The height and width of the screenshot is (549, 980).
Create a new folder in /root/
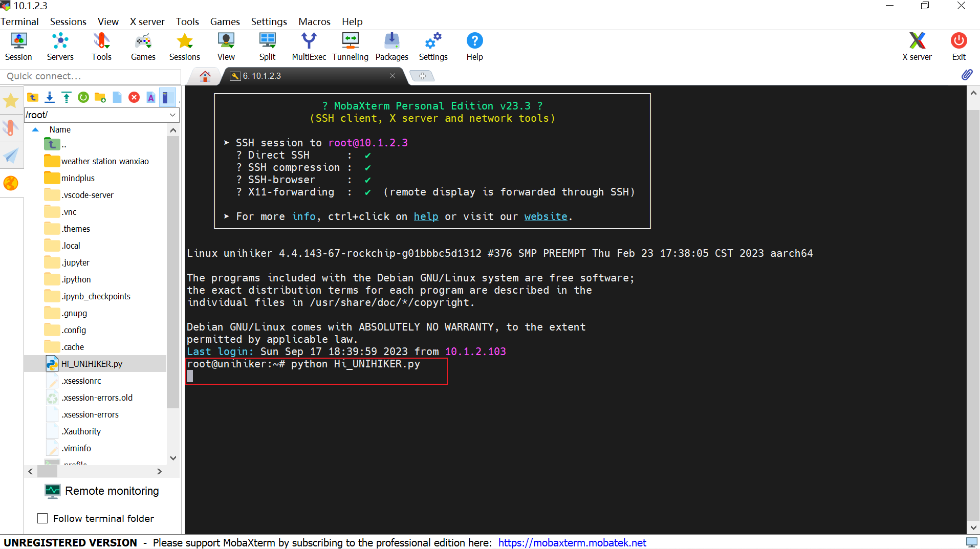pos(100,97)
